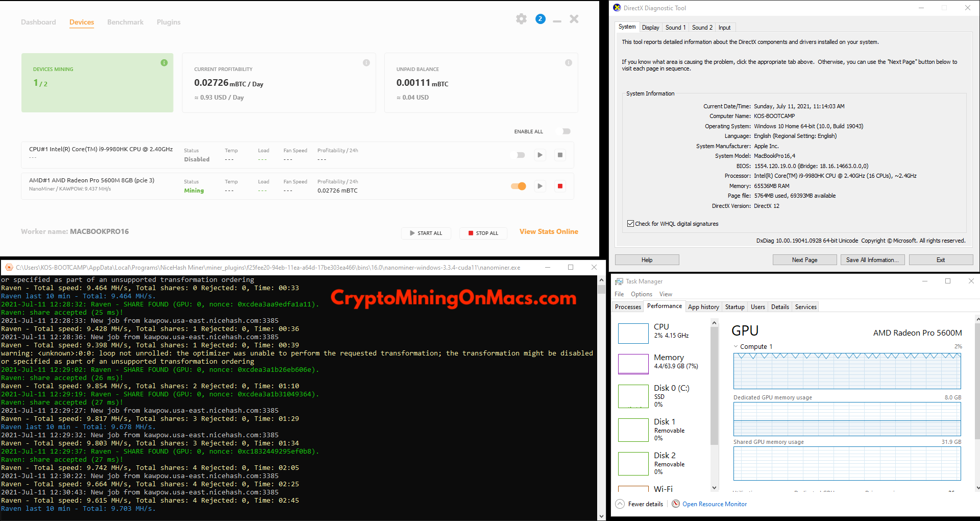The width and height of the screenshot is (980, 521).
Task: Open Task Manager Options menu
Action: click(641, 294)
